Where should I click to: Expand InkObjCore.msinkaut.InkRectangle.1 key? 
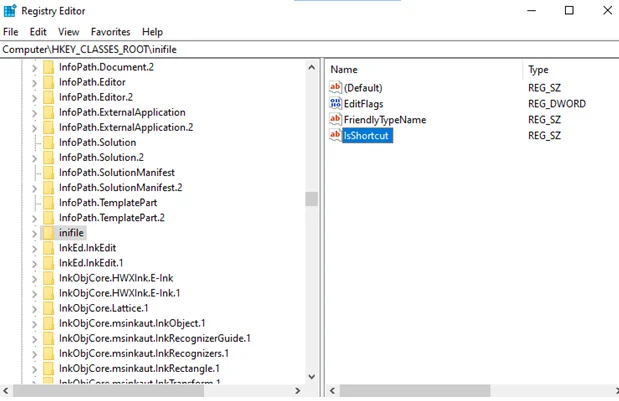pos(34,369)
